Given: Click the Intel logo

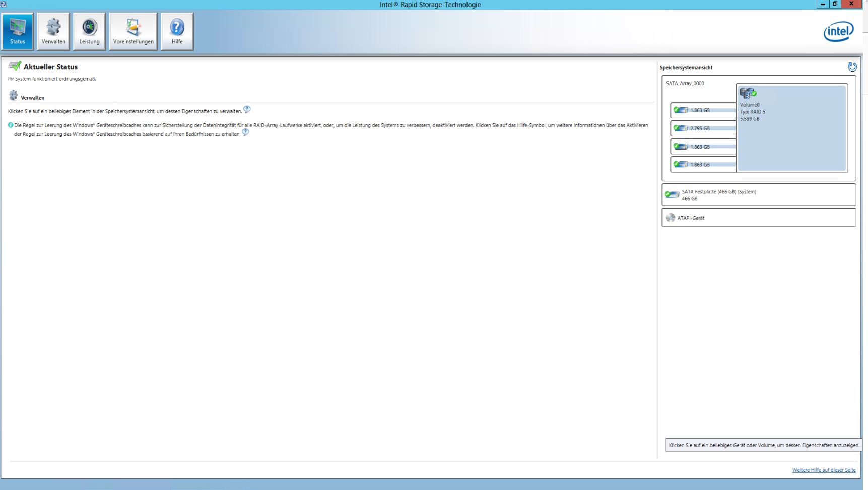Looking at the screenshot, I should (x=838, y=31).
